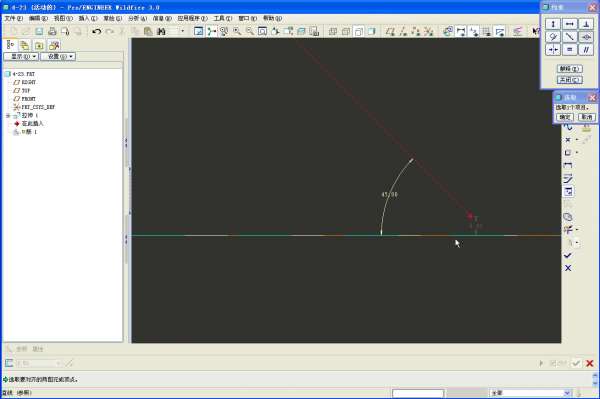This screenshot has width=600, height=399.
Task: Click the zoom out magnifier icon
Action: pos(250,31)
